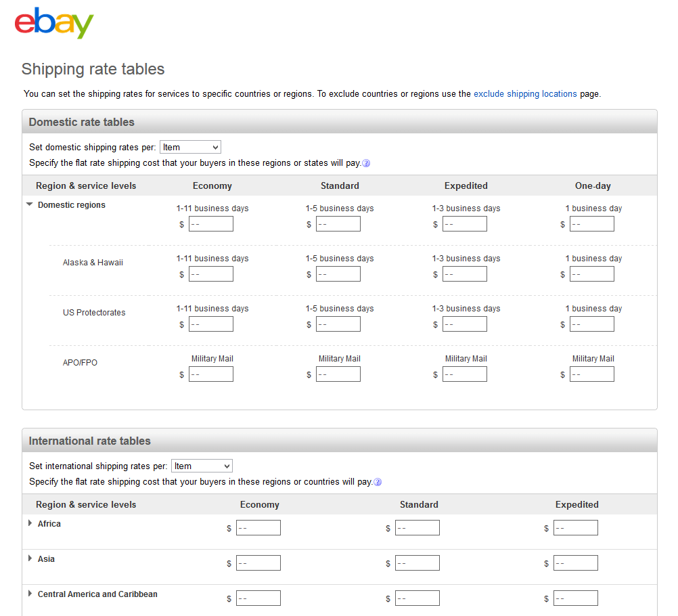Click Alaska & Hawaii Economy rate field
The height and width of the screenshot is (616, 678).
tap(211, 274)
